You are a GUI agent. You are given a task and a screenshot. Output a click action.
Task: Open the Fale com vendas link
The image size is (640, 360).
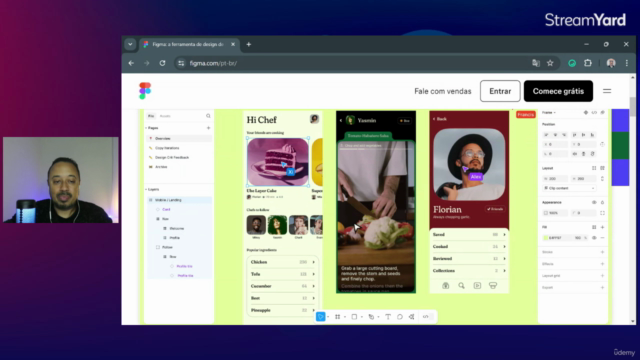coord(443,91)
